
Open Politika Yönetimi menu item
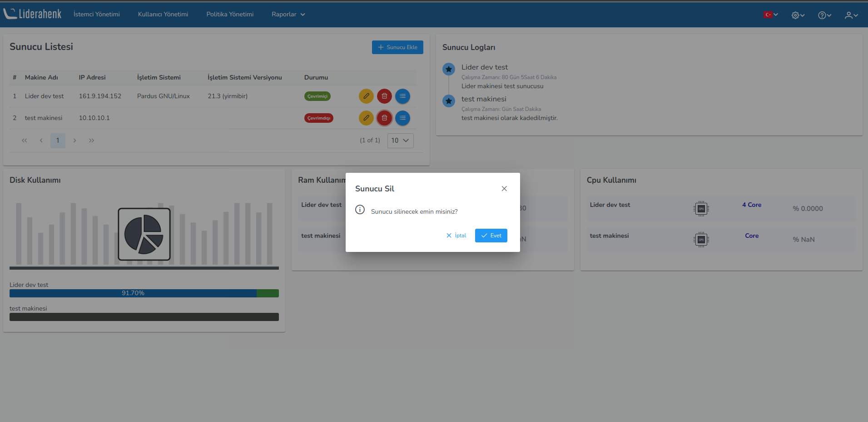click(x=230, y=15)
